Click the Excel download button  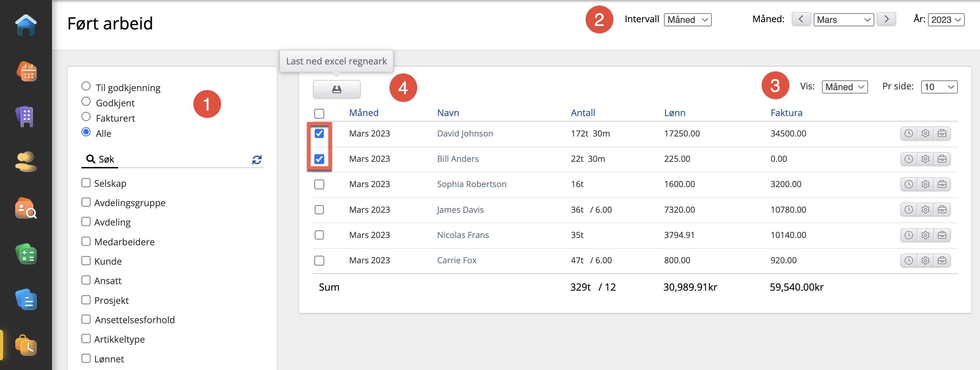coord(336,89)
